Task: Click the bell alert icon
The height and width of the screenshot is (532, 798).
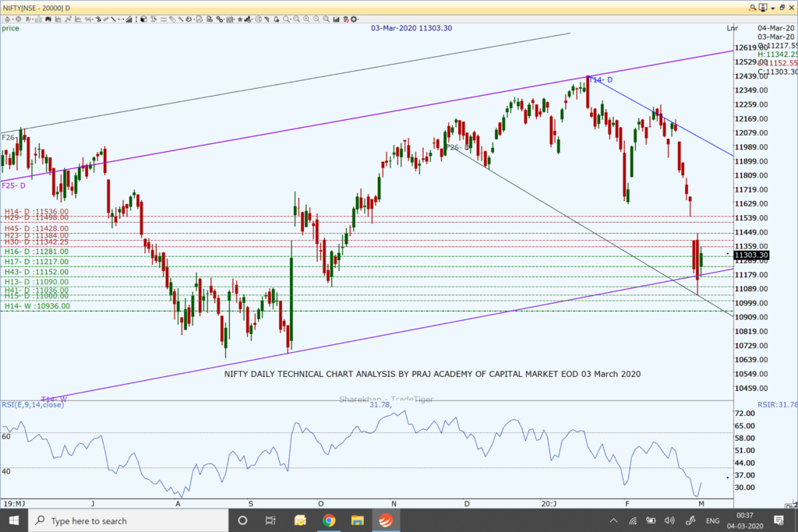Action: pos(277,19)
